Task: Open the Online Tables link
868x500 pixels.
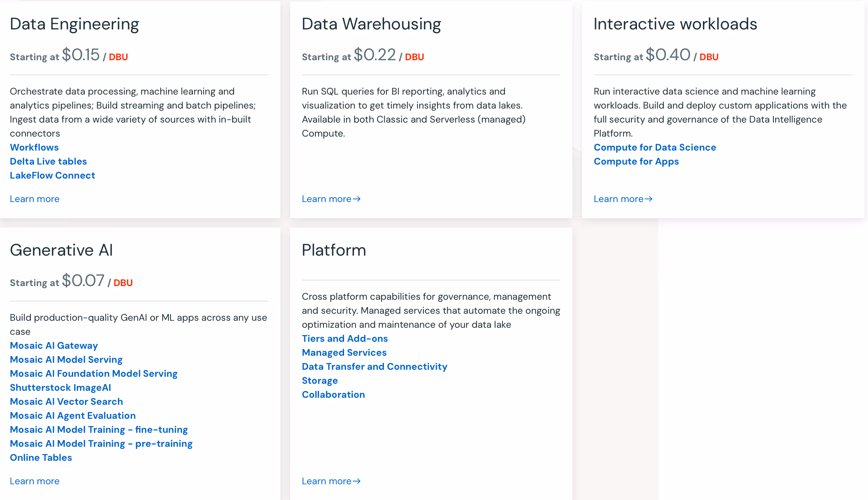Action: [41, 458]
